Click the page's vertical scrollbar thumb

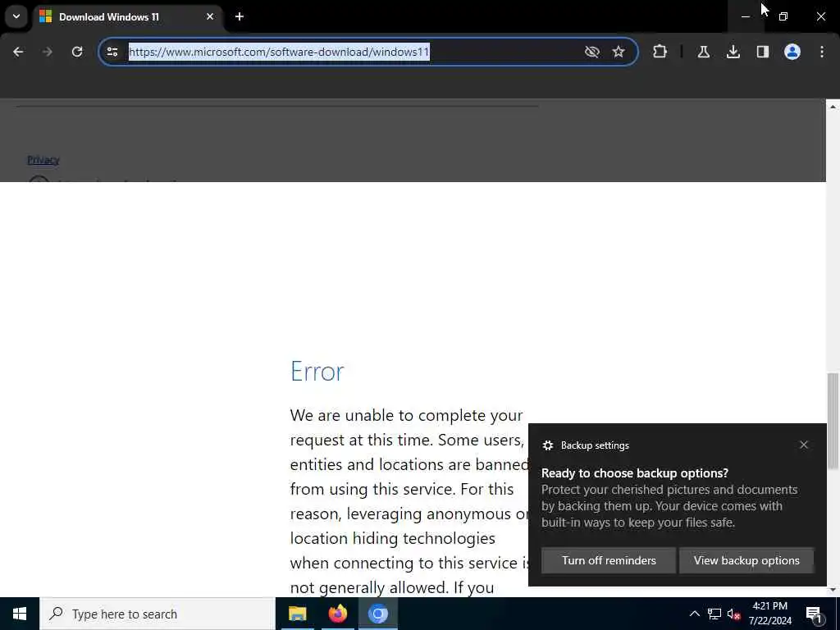(x=833, y=421)
